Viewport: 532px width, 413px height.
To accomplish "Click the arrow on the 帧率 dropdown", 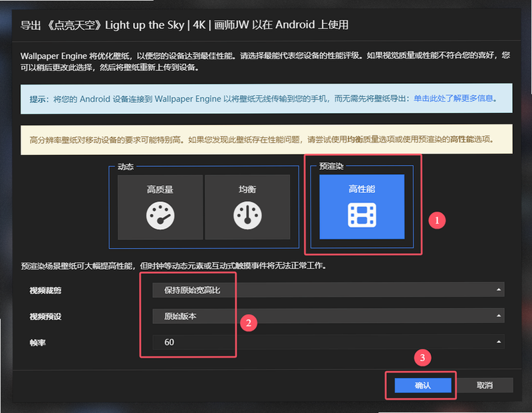I will 498,342.
